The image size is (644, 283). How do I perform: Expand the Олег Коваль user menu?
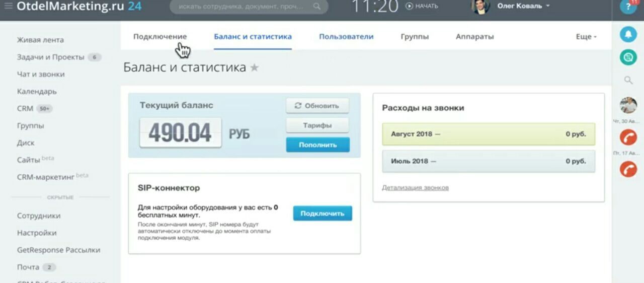pyautogui.click(x=523, y=6)
